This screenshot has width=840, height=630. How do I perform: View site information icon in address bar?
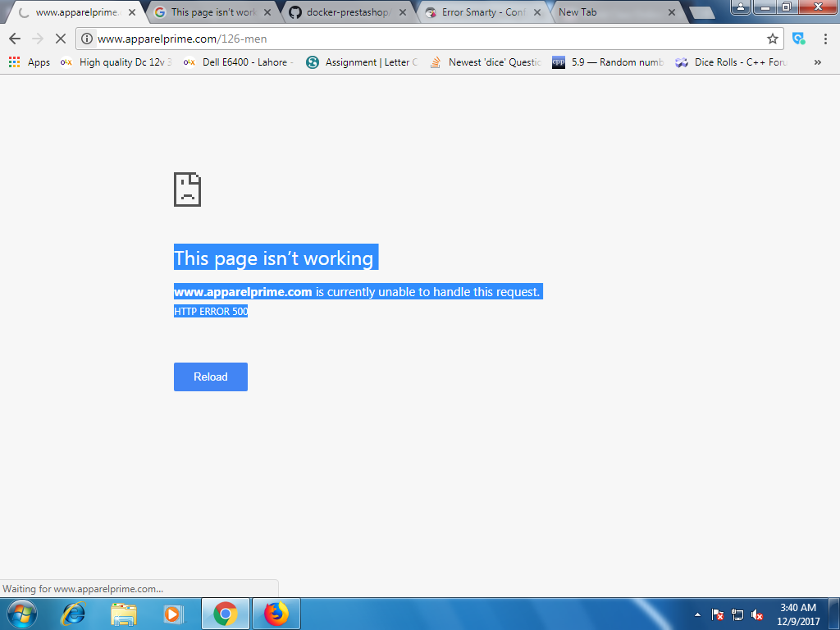[87, 39]
